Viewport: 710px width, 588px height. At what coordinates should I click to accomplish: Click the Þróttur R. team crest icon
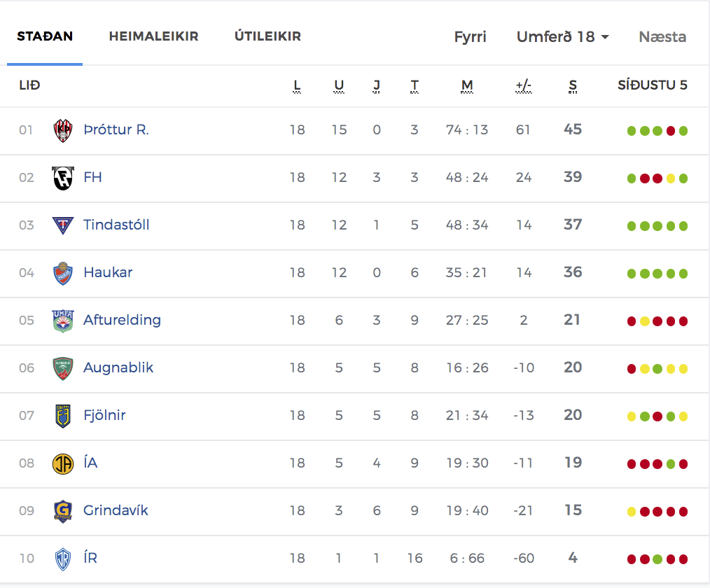63,130
